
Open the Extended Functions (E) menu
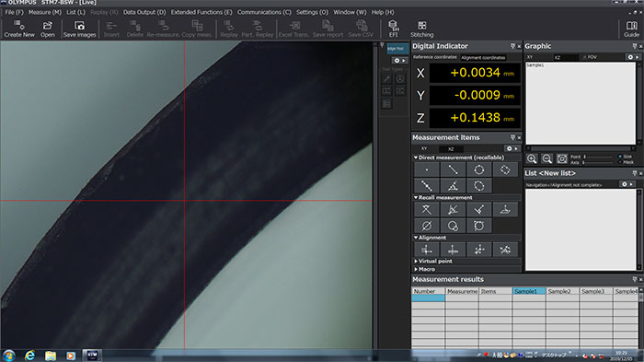[201, 12]
